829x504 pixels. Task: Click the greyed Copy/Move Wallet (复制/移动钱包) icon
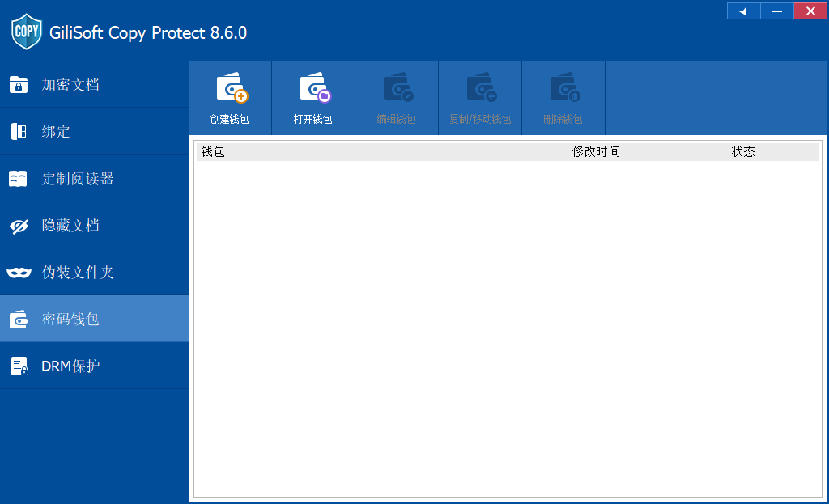(x=482, y=87)
